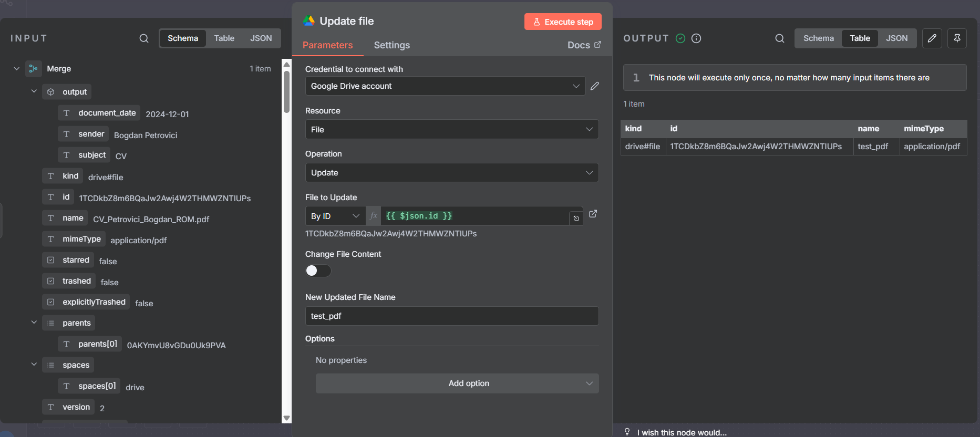Open the File to Update external link icon
The width and height of the screenshot is (980, 437).
(x=593, y=214)
